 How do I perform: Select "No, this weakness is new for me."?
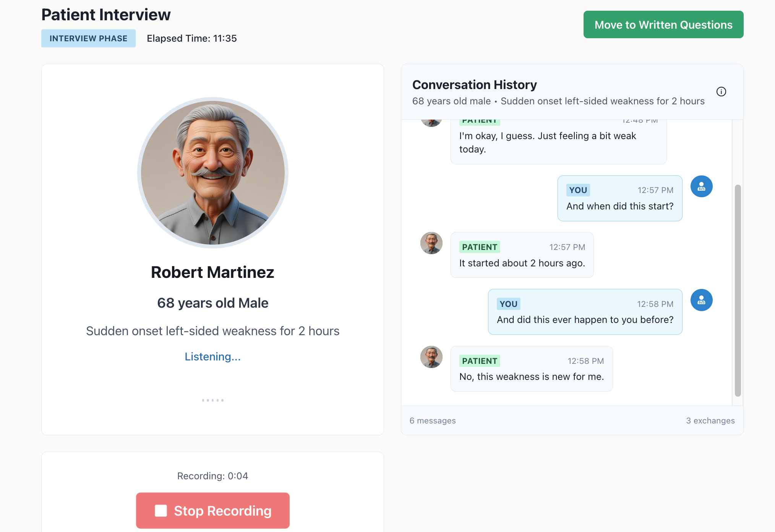tap(532, 369)
